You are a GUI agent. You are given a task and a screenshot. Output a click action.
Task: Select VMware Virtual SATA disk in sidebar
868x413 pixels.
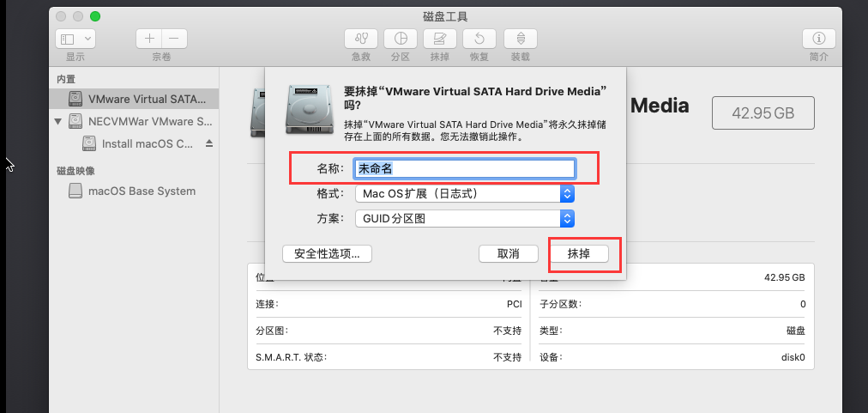click(x=146, y=99)
